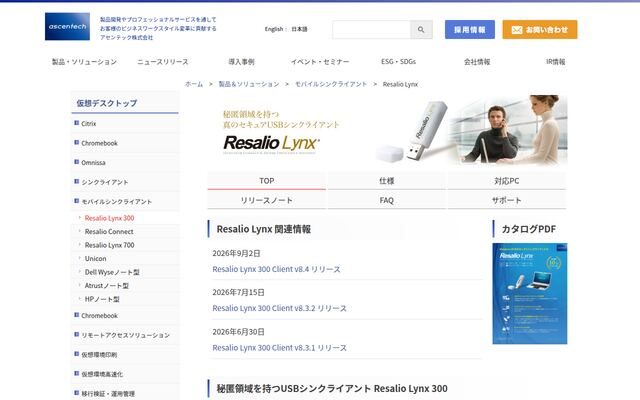
Task: Open ニュースリリース menu
Action: coord(162,62)
